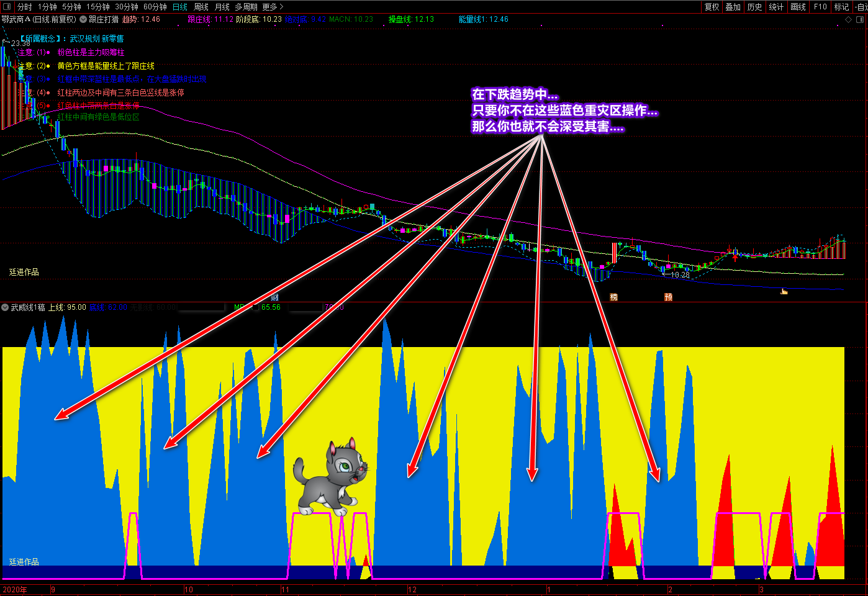Click the small hand pointer marker on chart
The height and width of the screenshot is (596, 868).
(x=784, y=291)
